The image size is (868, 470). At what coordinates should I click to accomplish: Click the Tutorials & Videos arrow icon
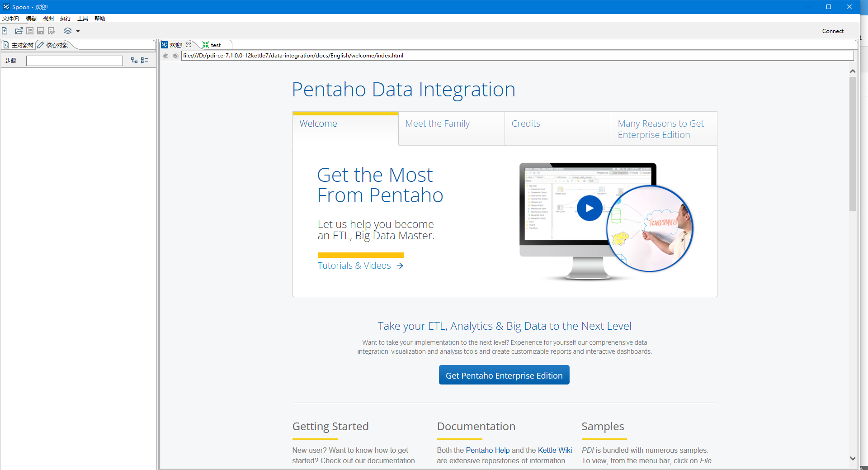(400, 266)
